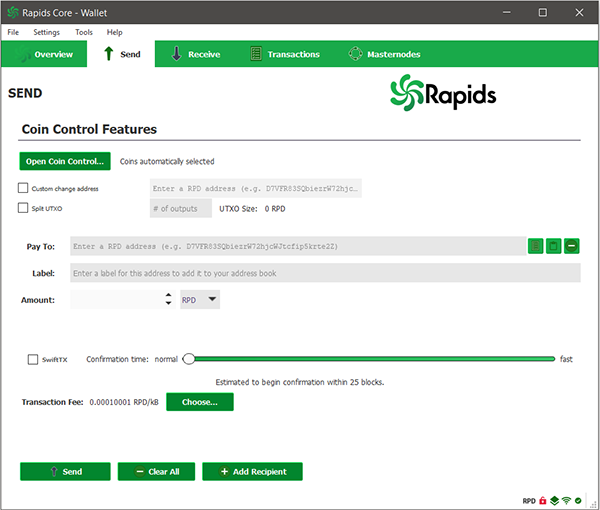Open the address book icon beside Pay To
The height and width of the screenshot is (510, 600).
tap(535, 246)
